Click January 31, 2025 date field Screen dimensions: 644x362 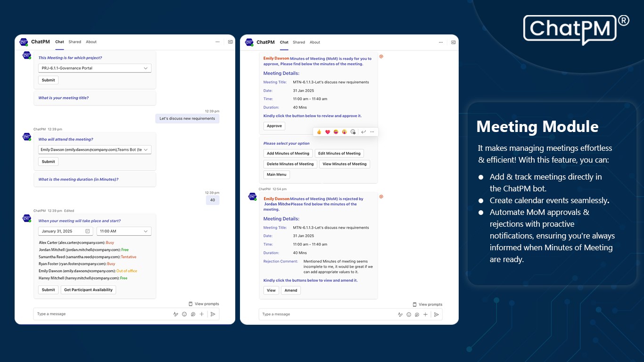click(x=65, y=231)
